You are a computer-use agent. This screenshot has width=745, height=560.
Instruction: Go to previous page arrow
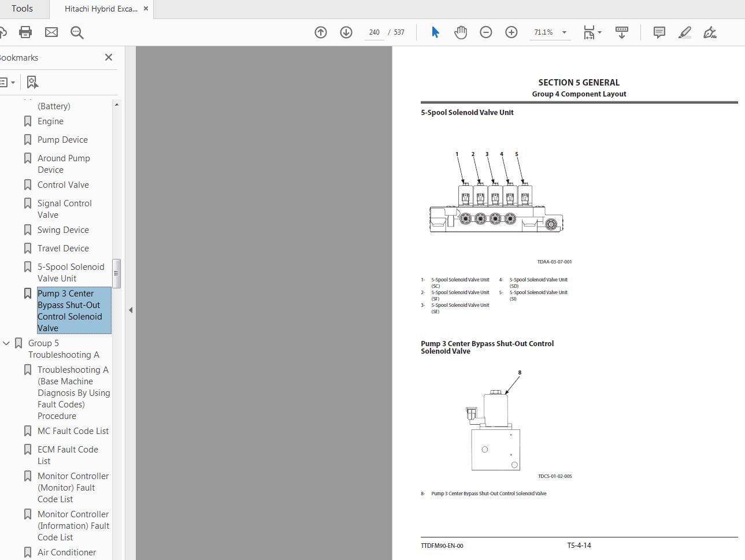321,32
